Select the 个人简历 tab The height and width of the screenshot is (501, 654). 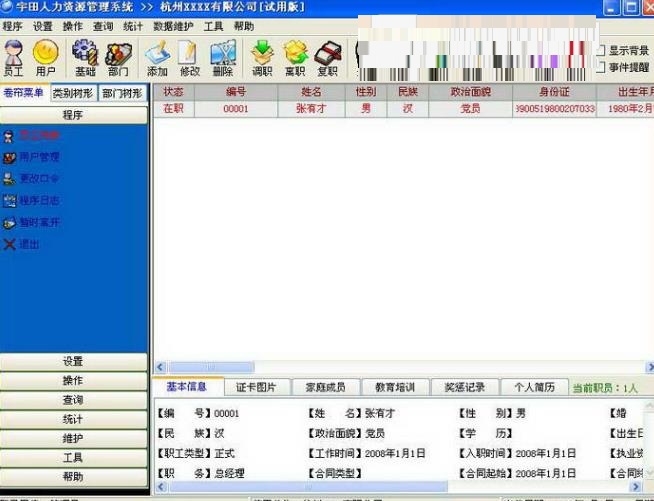(535, 387)
